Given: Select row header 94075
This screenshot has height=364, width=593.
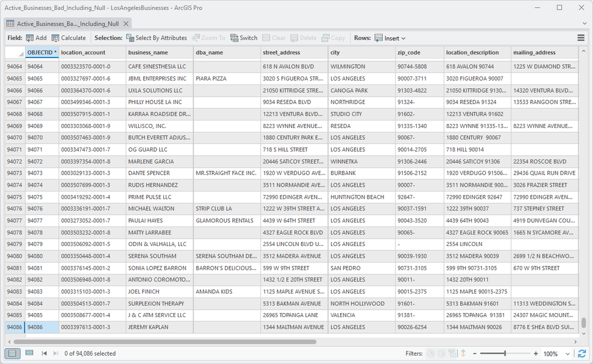Looking at the screenshot, I should coord(15,197).
